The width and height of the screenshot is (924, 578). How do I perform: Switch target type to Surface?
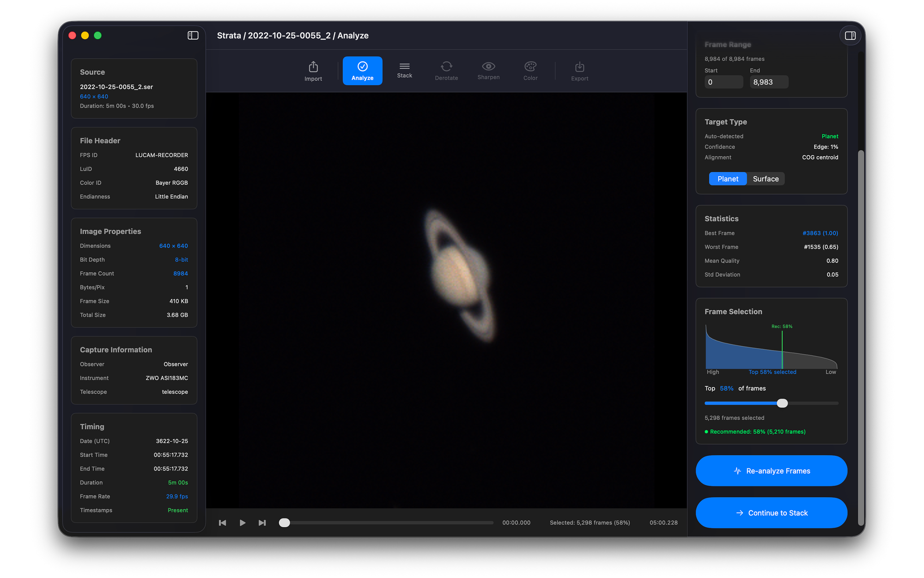pyautogui.click(x=766, y=179)
